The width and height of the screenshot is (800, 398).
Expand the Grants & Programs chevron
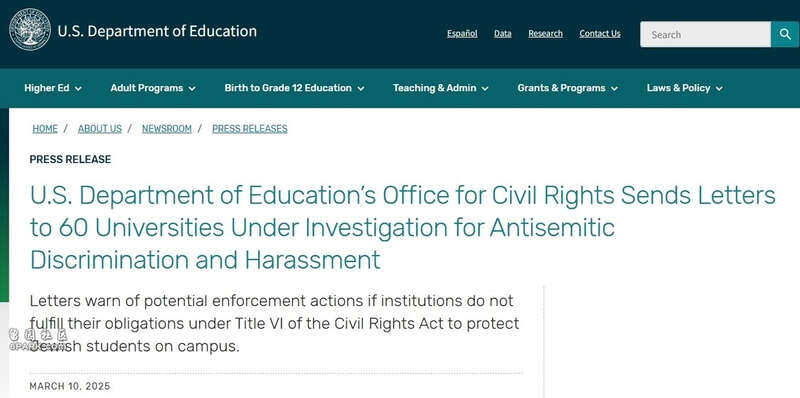coord(614,89)
